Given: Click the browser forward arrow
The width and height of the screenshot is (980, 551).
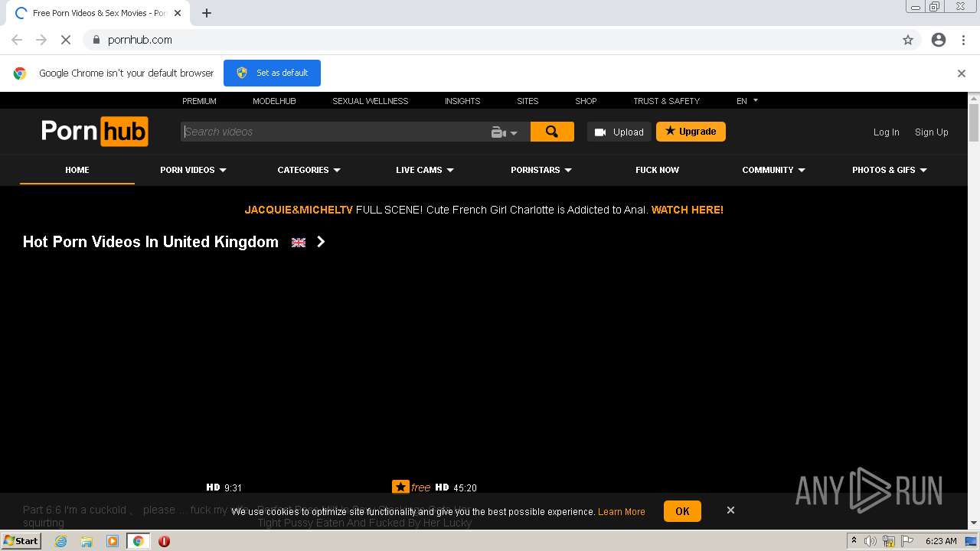Looking at the screenshot, I should coord(41,40).
